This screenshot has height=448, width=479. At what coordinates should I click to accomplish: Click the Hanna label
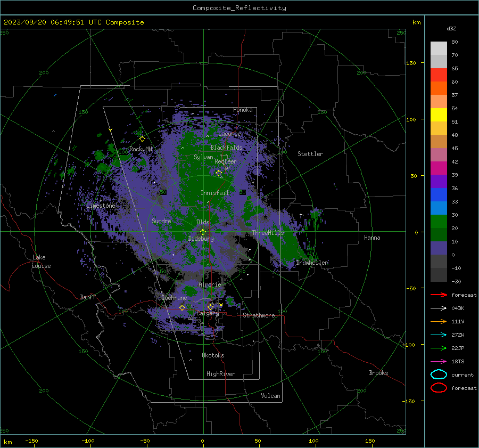tap(372, 238)
